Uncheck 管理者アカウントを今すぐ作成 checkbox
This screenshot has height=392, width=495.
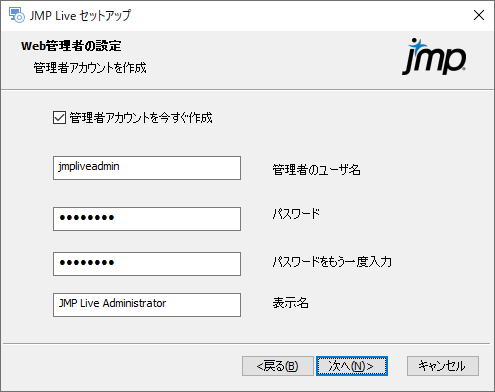(x=59, y=118)
